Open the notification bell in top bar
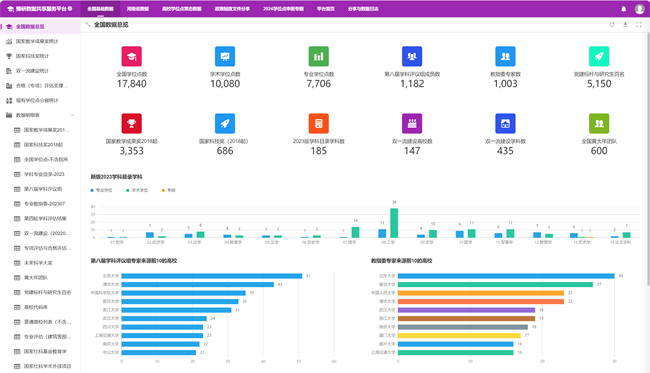Viewport: 650px width, 373px height. (623, 9)
